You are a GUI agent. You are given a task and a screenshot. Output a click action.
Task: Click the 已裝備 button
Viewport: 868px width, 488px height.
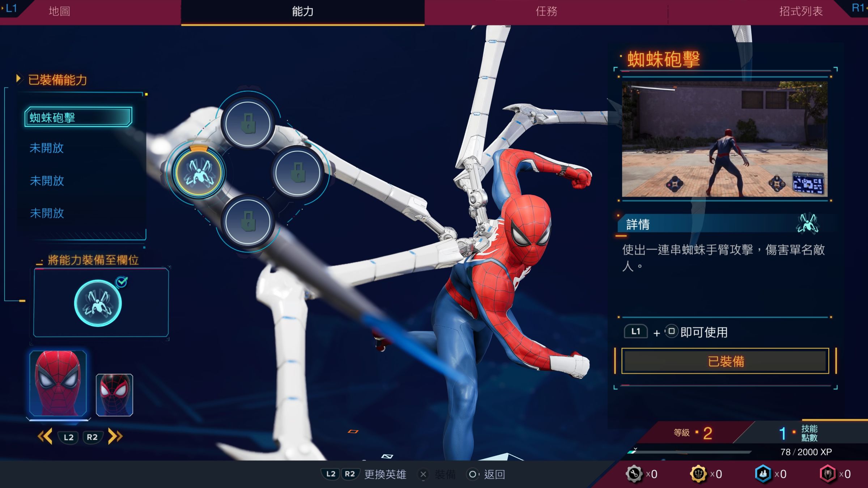point(725,361)
